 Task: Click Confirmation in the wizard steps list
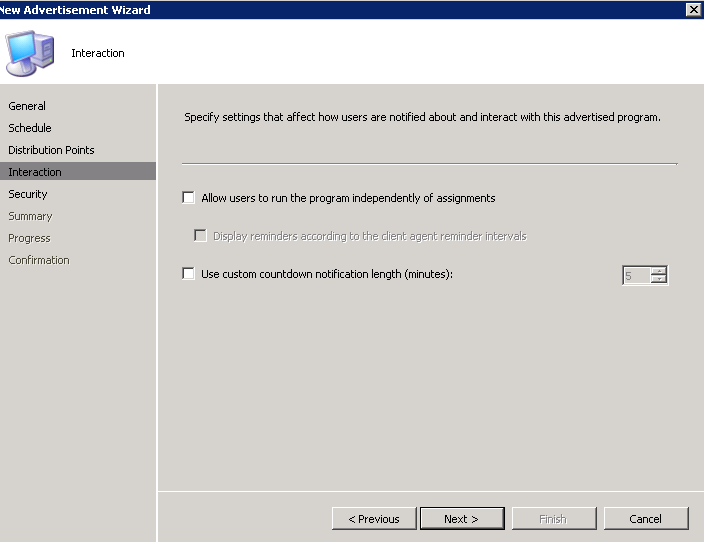point(39,260)
